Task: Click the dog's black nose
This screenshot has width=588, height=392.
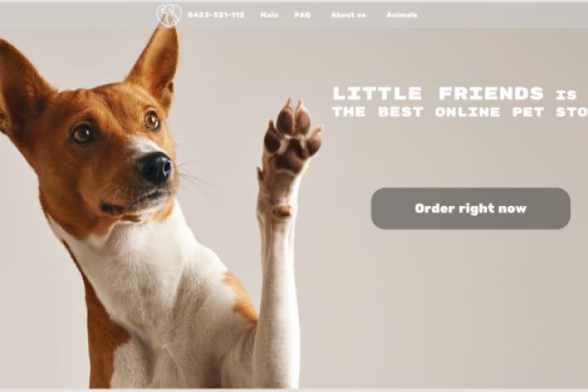Action: [155, 167]
